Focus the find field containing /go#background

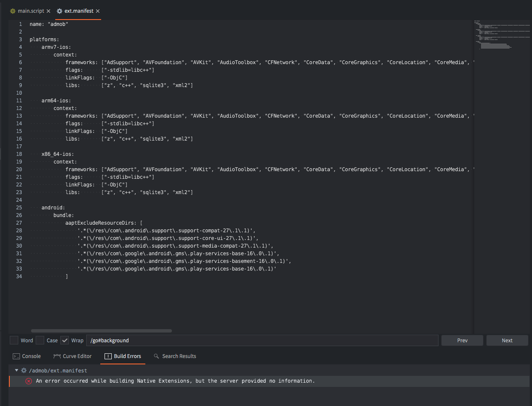[262, 340]
